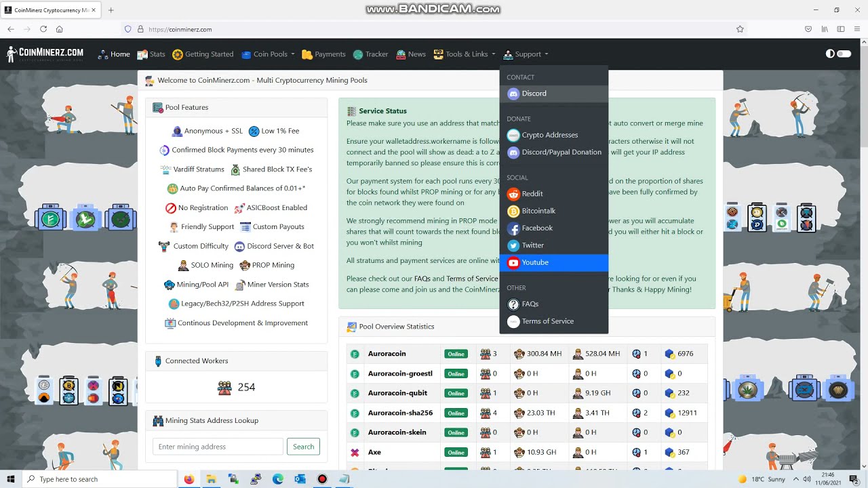
Task: Click the FAQs link in Service Status text
Action: coord(422,279)
